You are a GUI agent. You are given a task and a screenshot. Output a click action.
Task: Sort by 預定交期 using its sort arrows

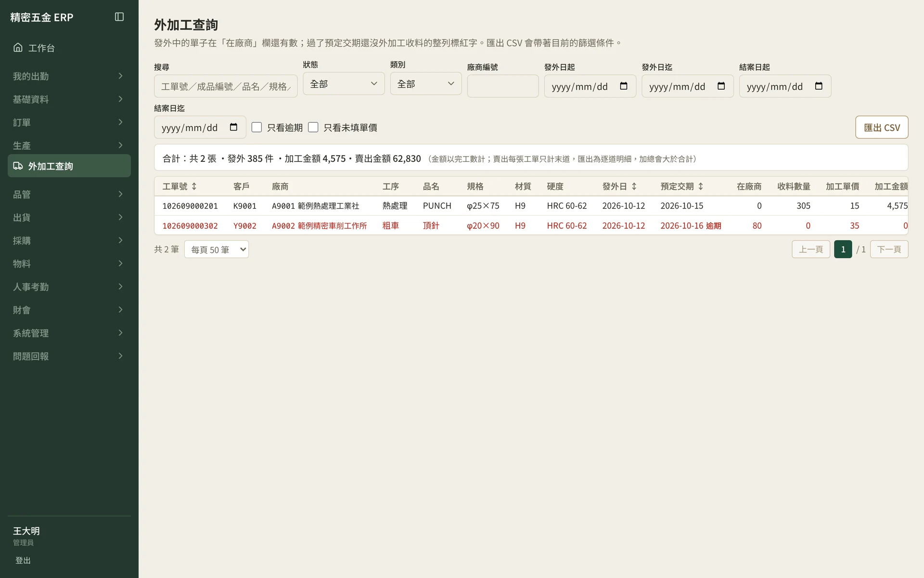click(701, 186)
